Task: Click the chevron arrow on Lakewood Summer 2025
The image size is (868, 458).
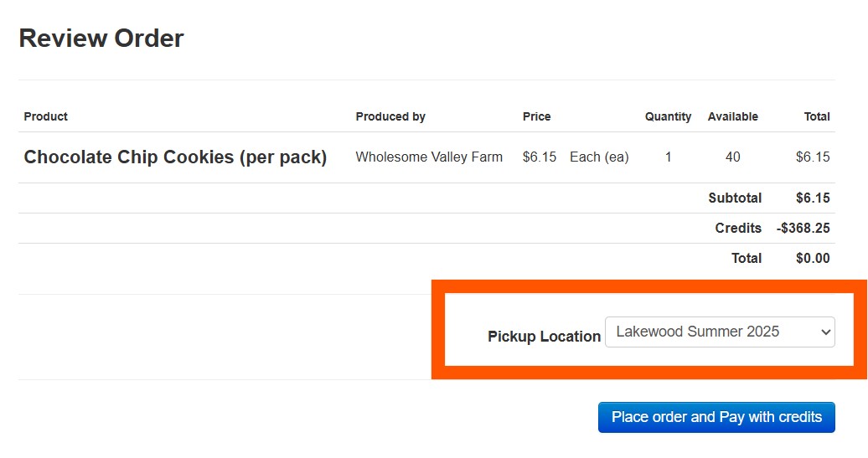Action: point(825,332)
